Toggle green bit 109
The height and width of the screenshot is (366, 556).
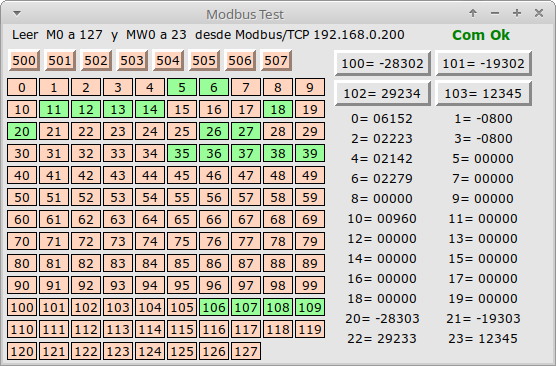[x=310, y=307]
